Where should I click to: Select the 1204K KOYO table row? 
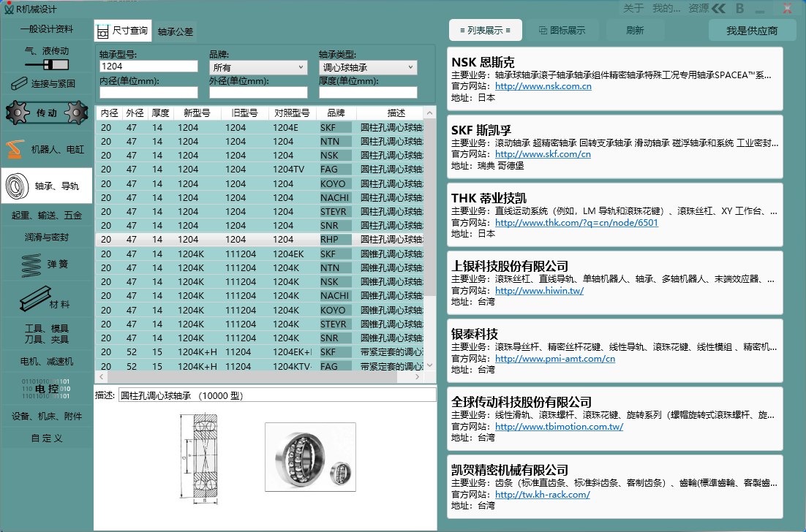pyautogui.click(x=259, y=310)
